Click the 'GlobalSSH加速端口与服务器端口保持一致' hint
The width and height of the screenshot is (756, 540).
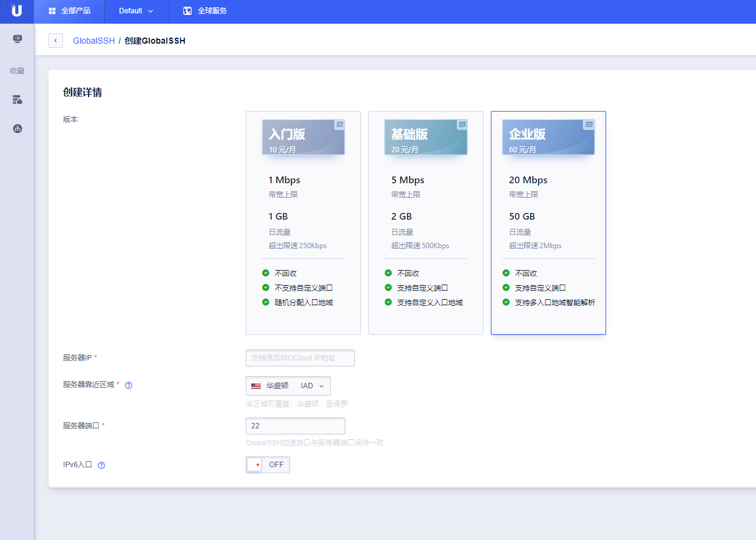point(315,443)
